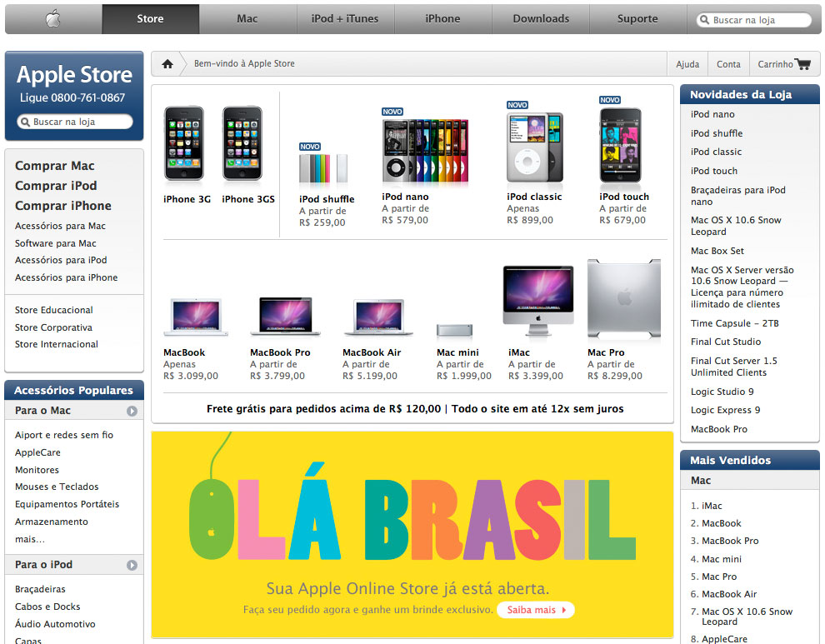Click Cabos e Docks link
Viewport: 825px width, 644px height.
click(x=47, y=607)
